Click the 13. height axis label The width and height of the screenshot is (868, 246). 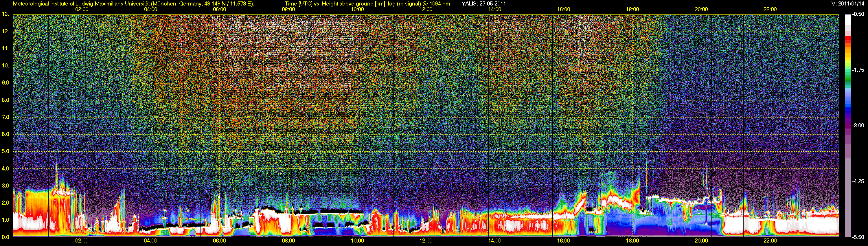coord(5,14)
